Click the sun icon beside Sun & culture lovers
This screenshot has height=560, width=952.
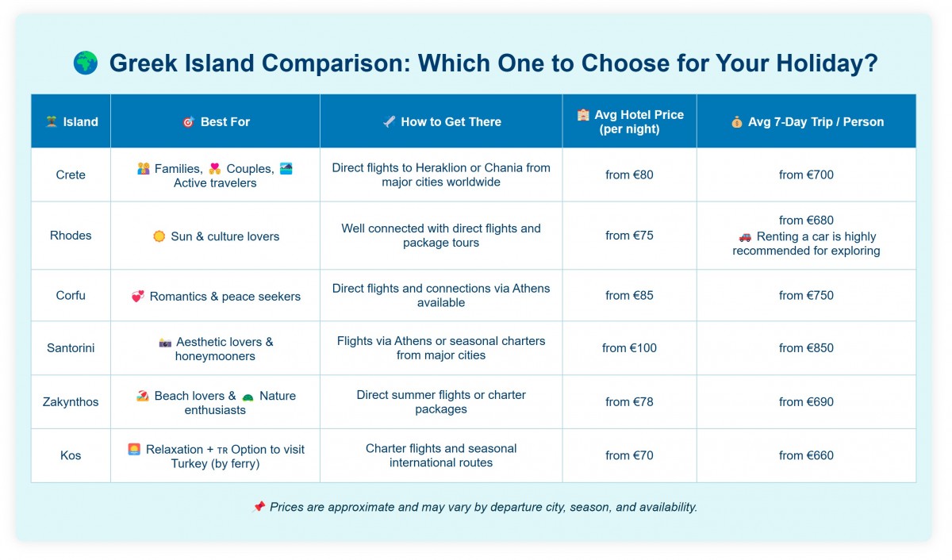(159, 236)
